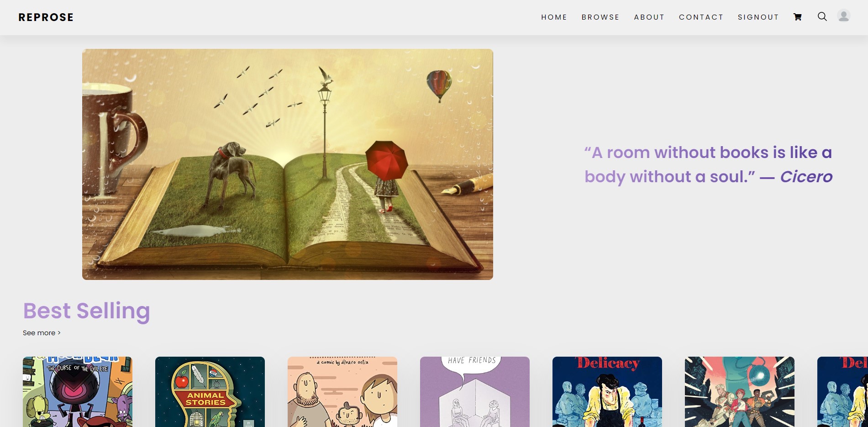Open the partially visible Delicacy cover
The height and width of the screenshot is (427, 868).
pos(842,392)
